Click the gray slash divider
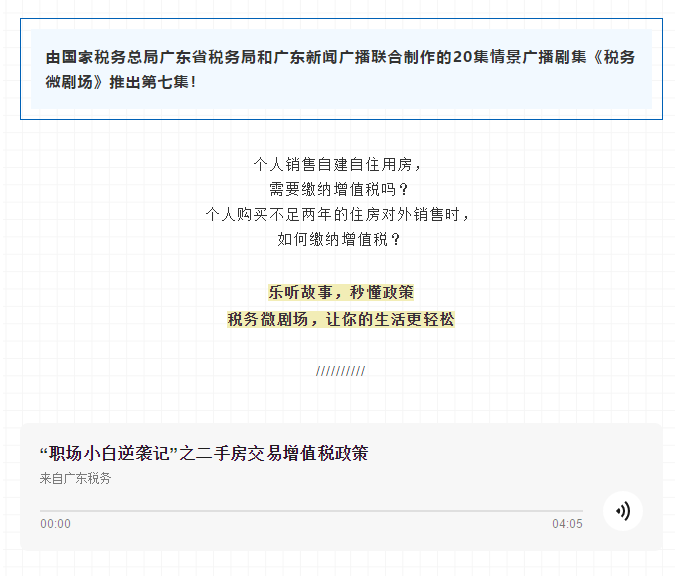 [340, 371]
